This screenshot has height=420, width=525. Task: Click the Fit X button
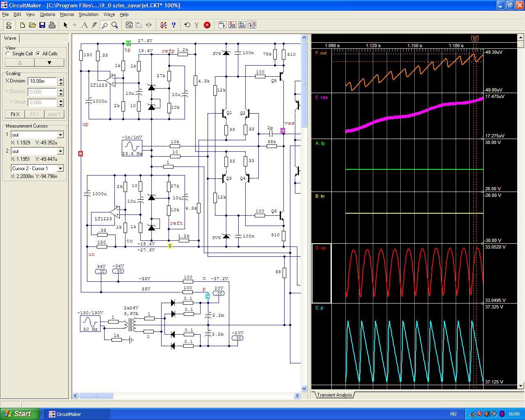(15, 114)
